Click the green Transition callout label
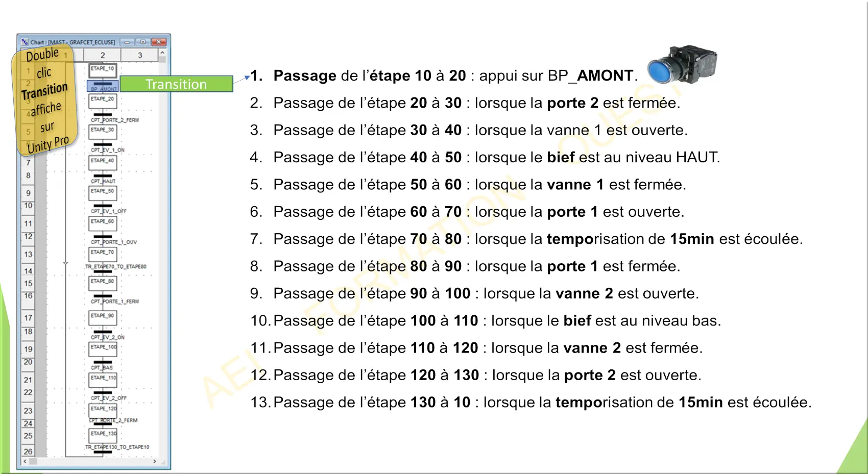The width and height of the screenshot is (868, 474). [176, 84]
